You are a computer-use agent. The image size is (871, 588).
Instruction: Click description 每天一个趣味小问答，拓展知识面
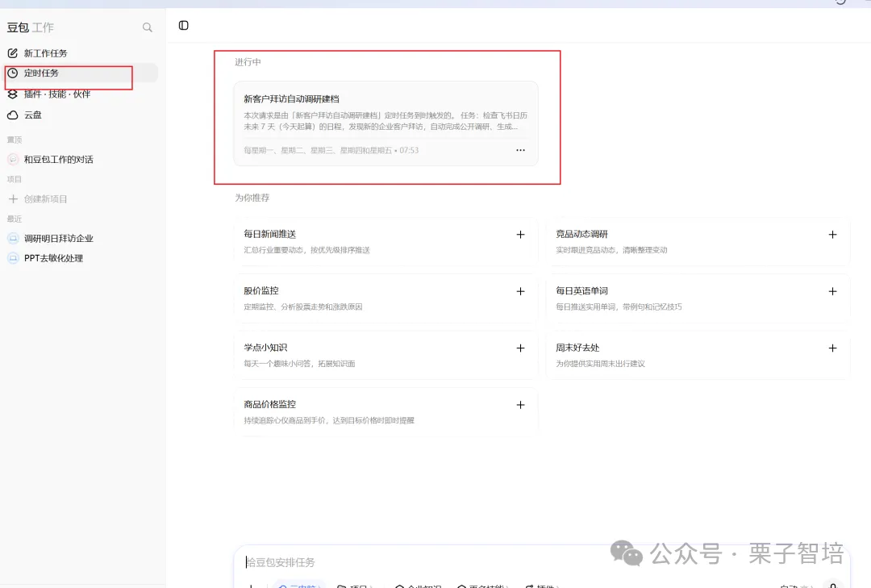[x=299, y=364]
